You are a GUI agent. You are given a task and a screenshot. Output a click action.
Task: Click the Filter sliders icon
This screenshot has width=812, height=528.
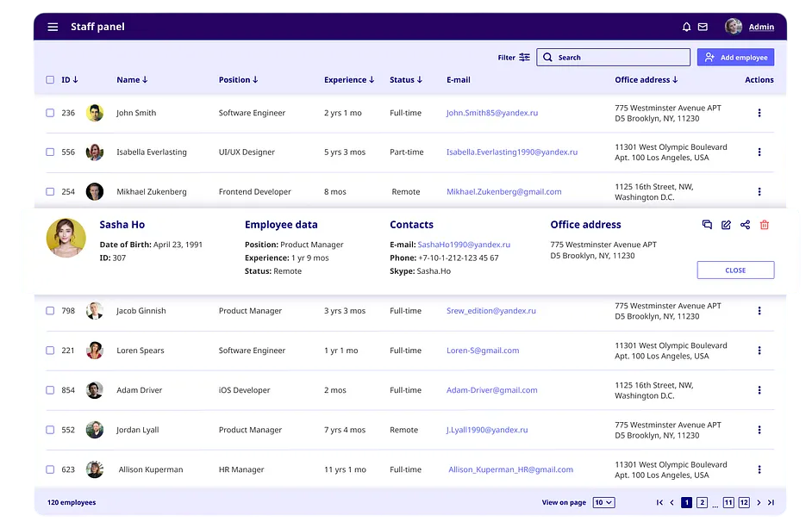pos(524,58)
